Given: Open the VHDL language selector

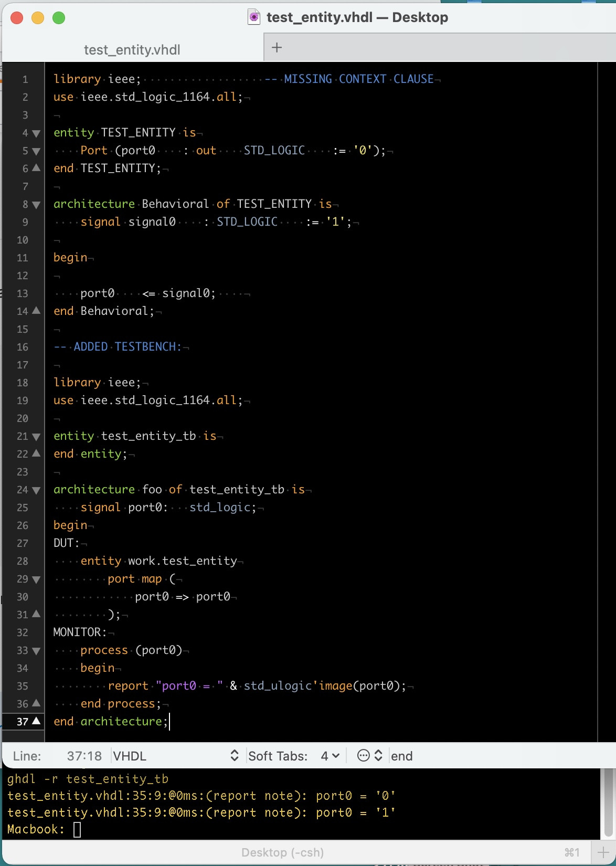Looking at the screenshot, I should click(x=176, y=756).
